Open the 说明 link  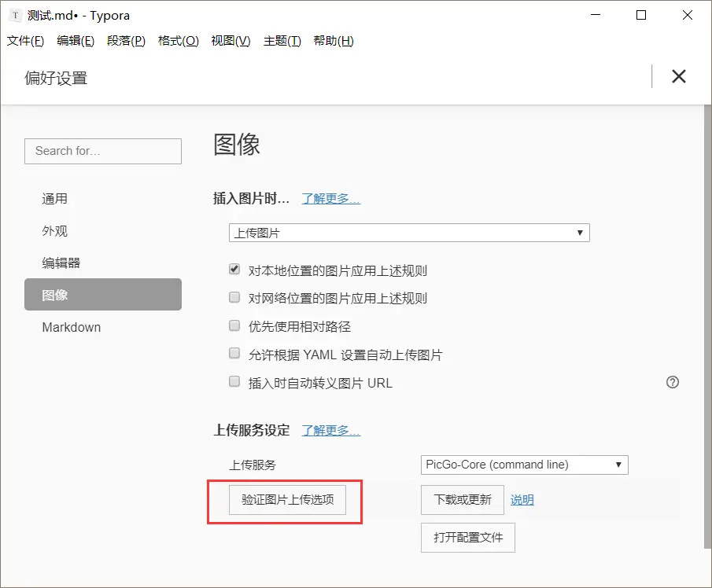(x=522, y=500)
